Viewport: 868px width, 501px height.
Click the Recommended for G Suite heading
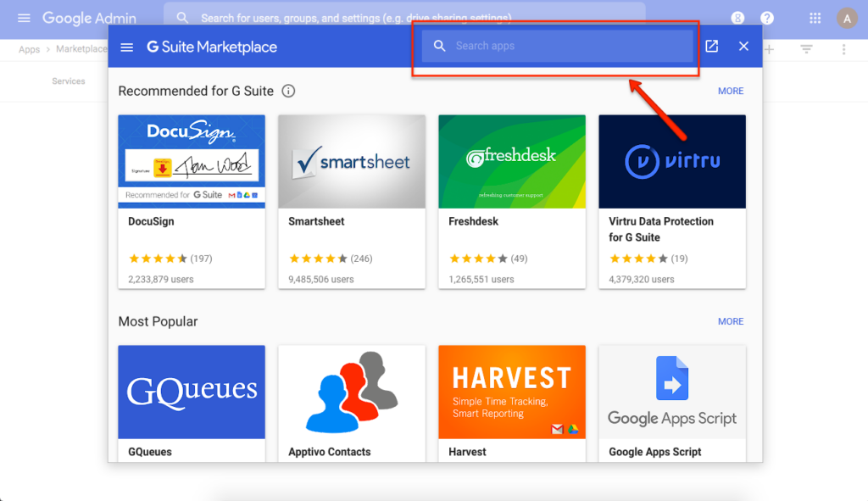[196, 91]
